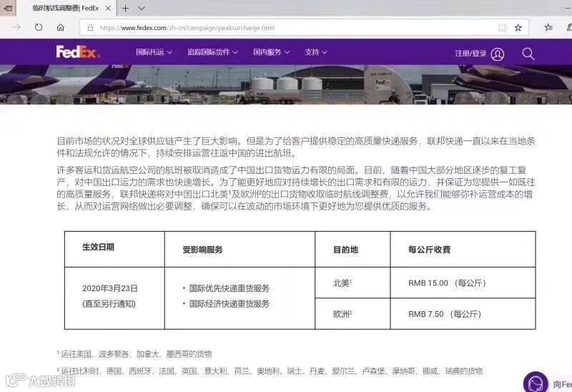Click the 国际经济快递重货服务 list item
The image size is (572, 392).
coord(229,304)
